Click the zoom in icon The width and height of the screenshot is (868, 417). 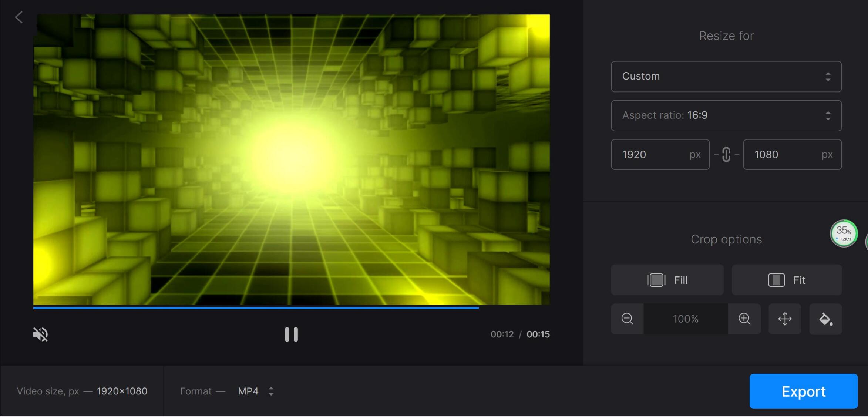pos(744,319)
